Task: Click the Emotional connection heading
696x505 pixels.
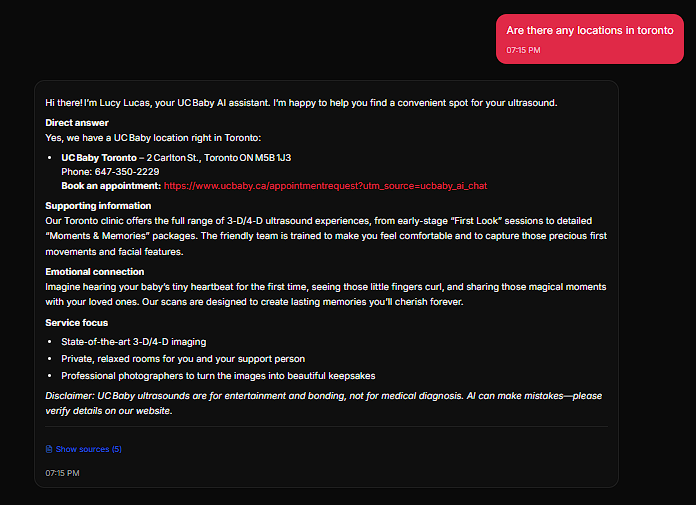Action: pyautogui.click(x=95, y=271)
